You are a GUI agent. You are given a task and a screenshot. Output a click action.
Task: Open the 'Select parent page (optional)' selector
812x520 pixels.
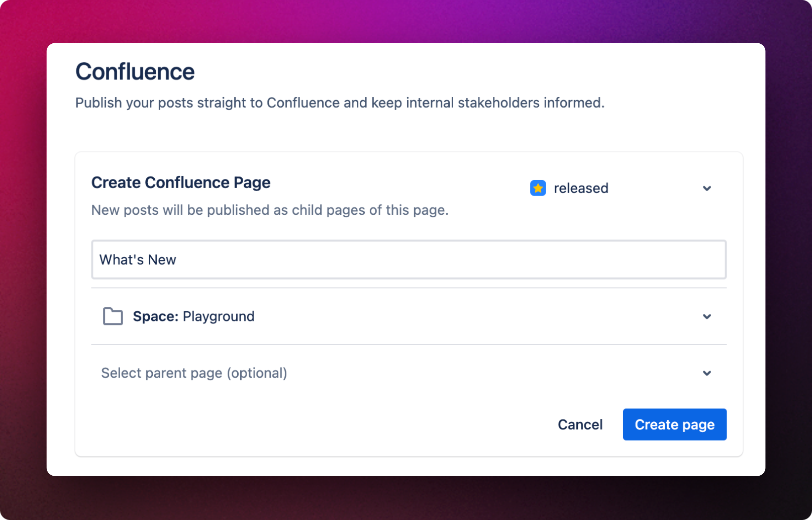(194, 373)
